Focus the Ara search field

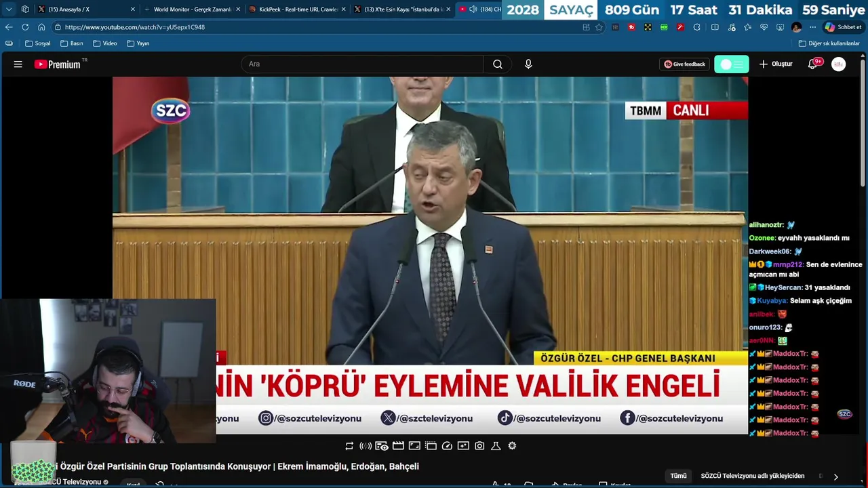pos(363,64)
